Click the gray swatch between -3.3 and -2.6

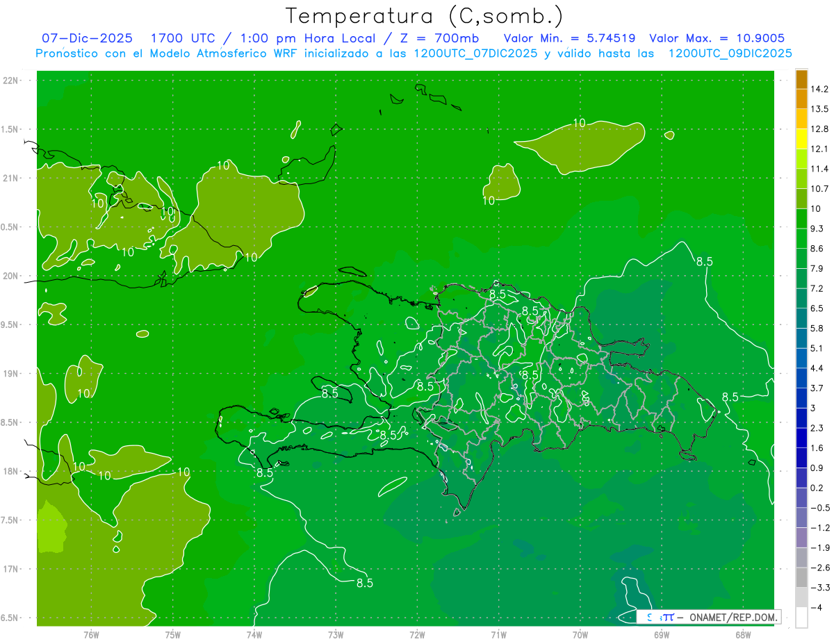[x=801, y=577]
